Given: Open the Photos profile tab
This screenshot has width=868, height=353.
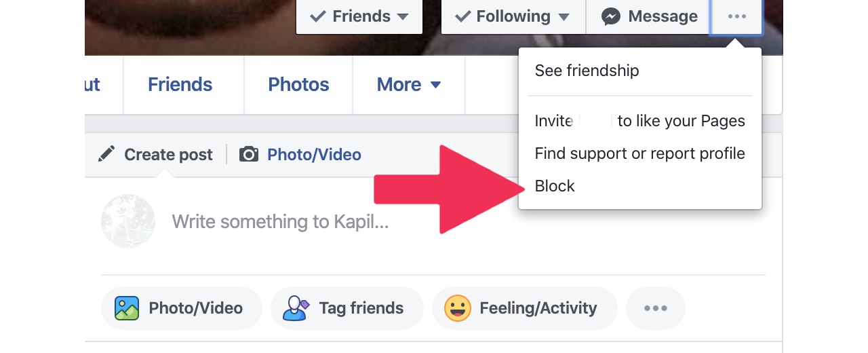Looking at the screenshot, I should 298,85.
